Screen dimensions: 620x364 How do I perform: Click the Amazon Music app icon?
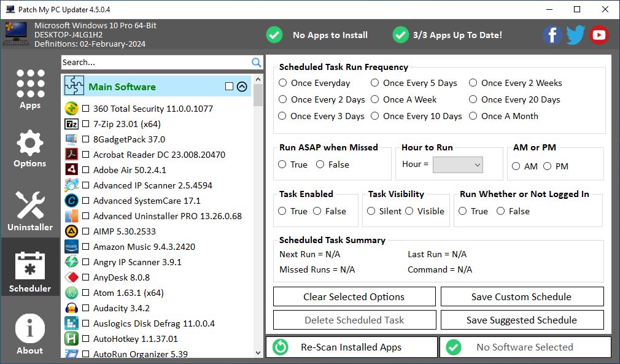(71, 247)
